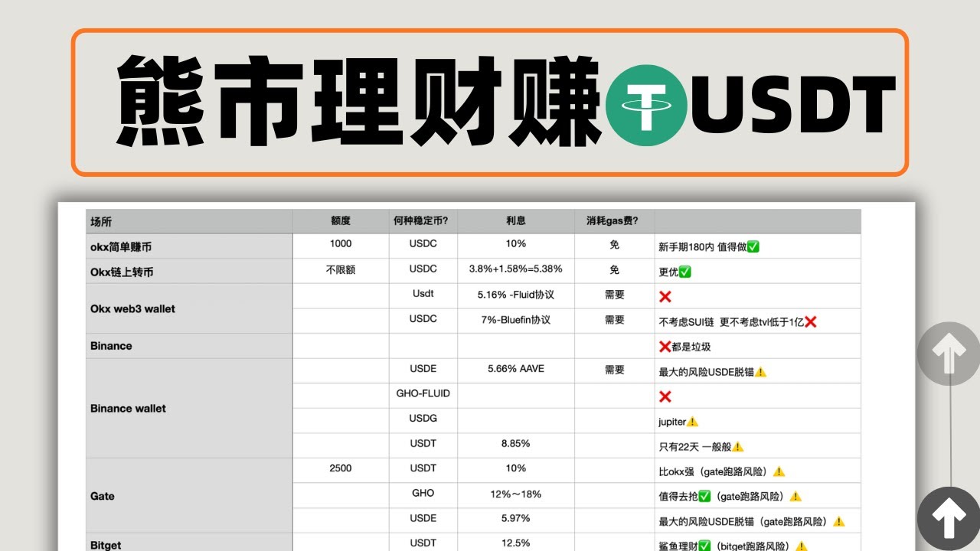The width and height of the screenshot is (980, 551).
Task: Select the 12.5% interest cell
Action: [x=516, y=543]
